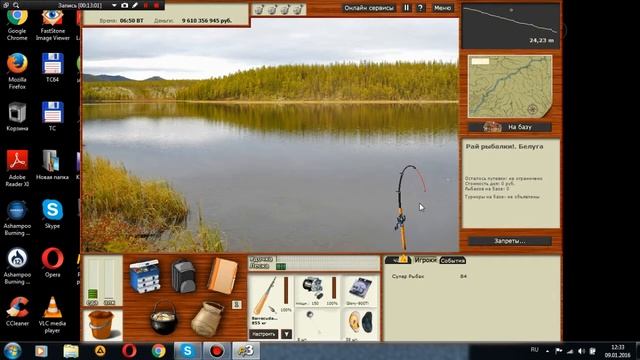The width and height of the screenshot is (640, 360).
Task: Pause the screen recording red button
Action: click(x=146, y=5)
